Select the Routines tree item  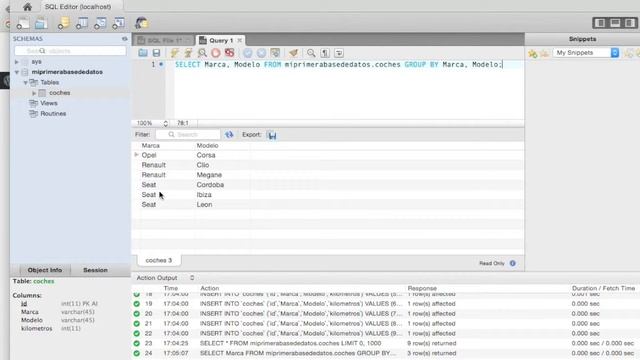(53, 113)
